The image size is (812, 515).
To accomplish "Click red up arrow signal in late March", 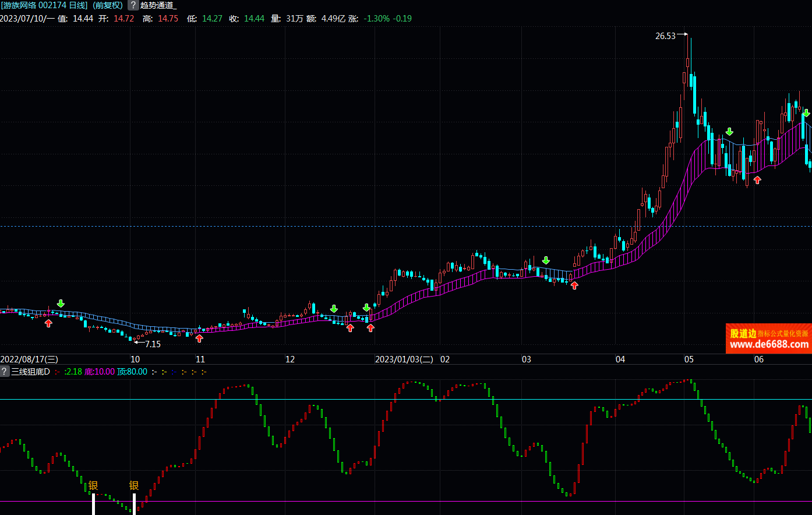I will [574, 285].
